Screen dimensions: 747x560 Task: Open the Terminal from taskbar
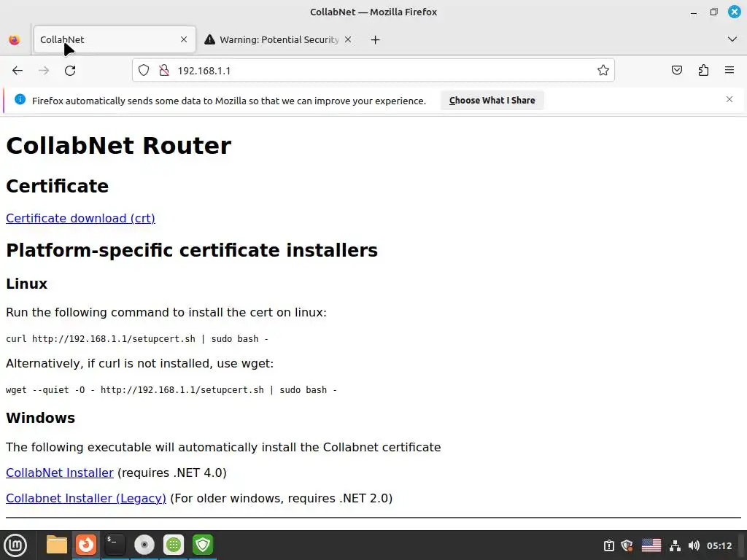(115, 545)
